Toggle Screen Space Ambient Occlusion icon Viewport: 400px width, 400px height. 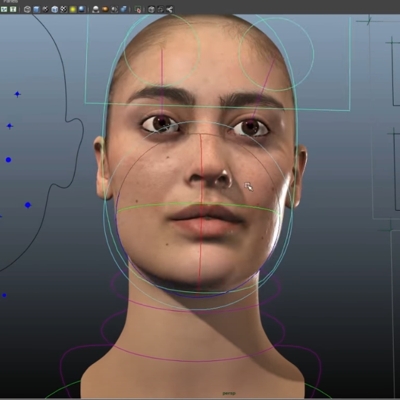96,9
